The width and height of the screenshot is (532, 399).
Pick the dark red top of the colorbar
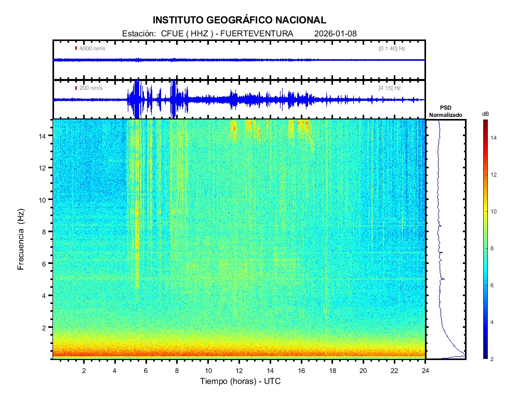(x=484, y=122)
